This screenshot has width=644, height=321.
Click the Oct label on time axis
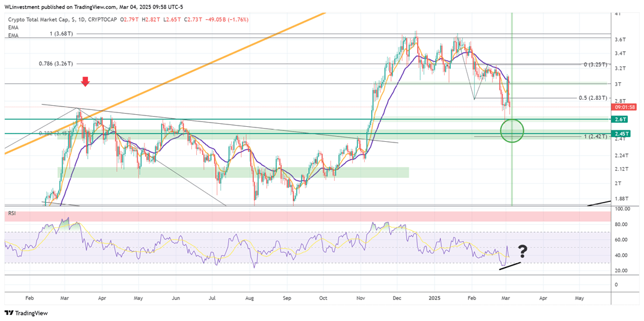coord(323,297)
